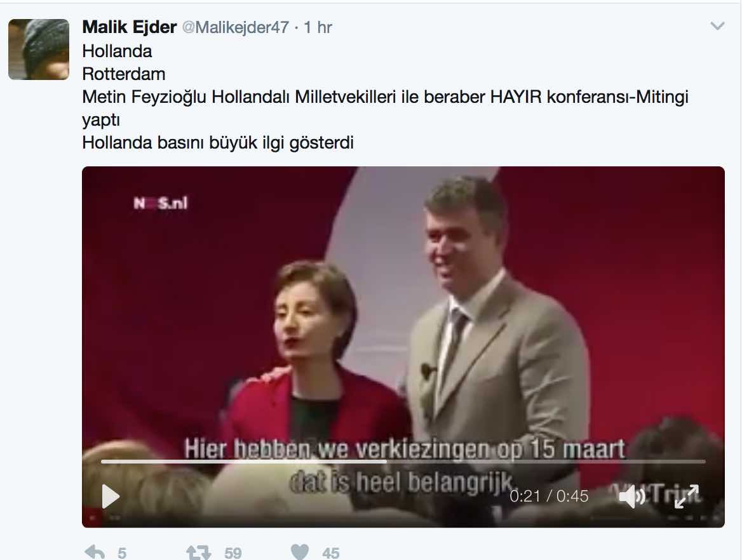Retweet this post using the retweet icon
The width and height of the screenshot is (742, 560).
click(x=198, y=552)
